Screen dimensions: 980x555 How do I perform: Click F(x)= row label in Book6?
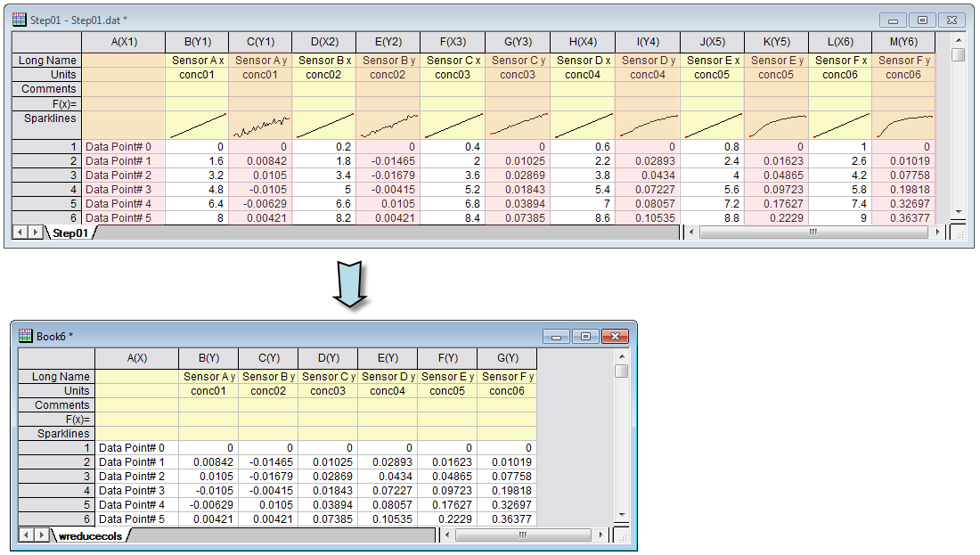[57, 420]
